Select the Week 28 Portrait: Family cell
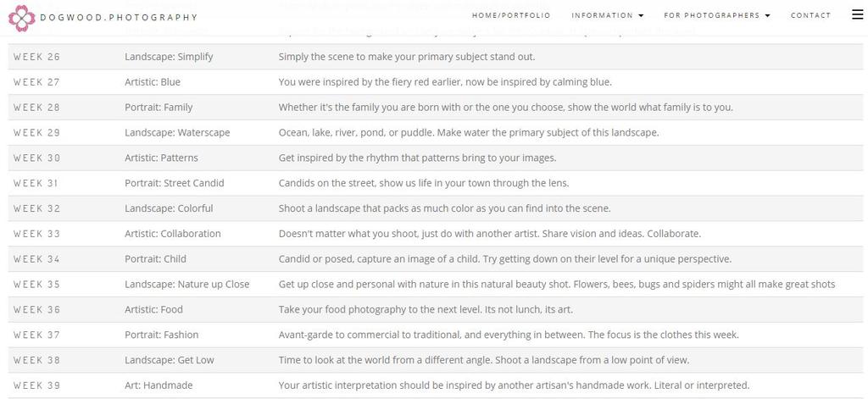Image resolution: width=868 pixels, height=399 pixels. [x=159, y=108]
